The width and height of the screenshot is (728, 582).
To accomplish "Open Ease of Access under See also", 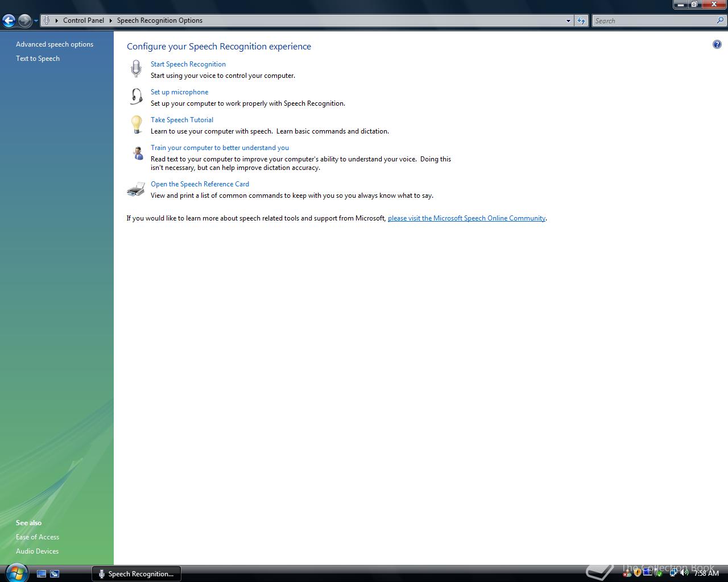I will click(38, 537).
